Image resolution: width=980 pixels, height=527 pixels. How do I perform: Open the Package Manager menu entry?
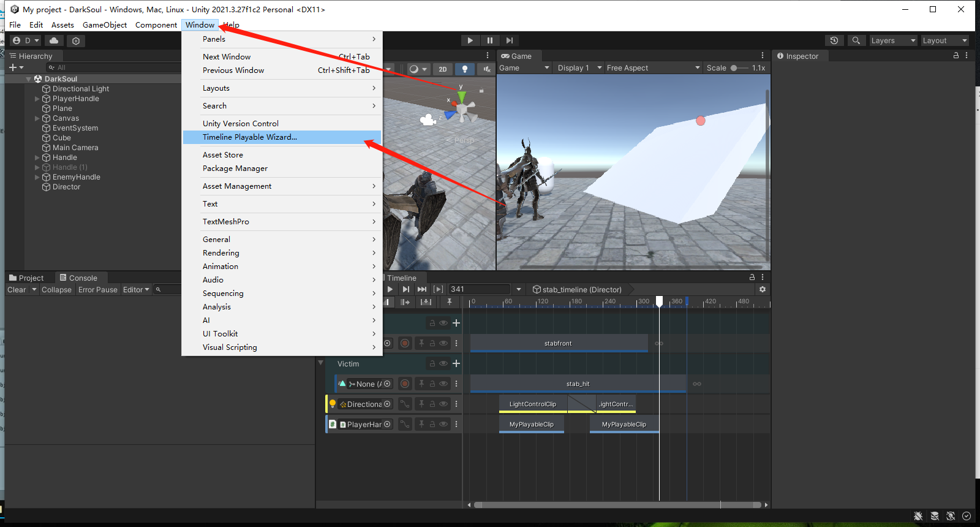tap(282, 169)
